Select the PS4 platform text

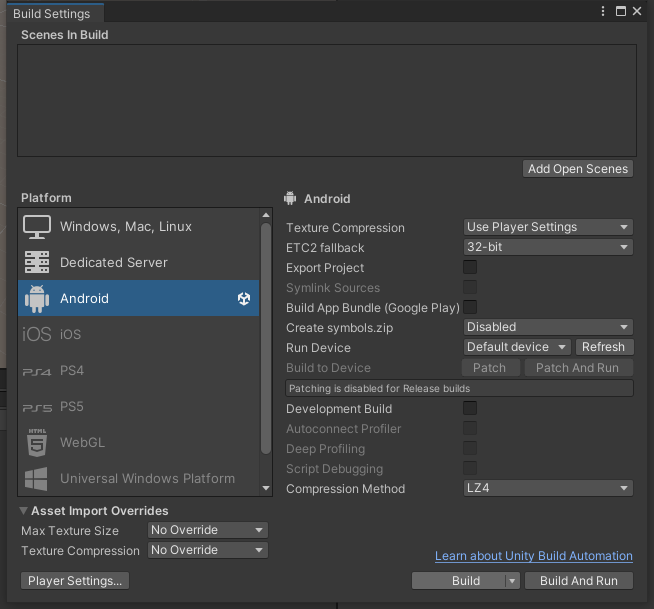tap(72, 370)
